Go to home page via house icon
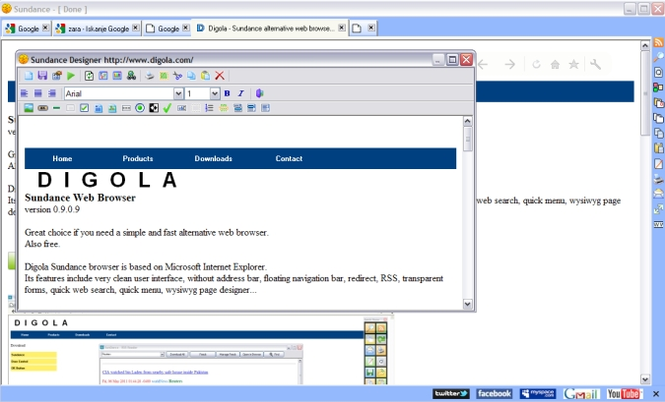665x402 pixels. coord(555,64)
